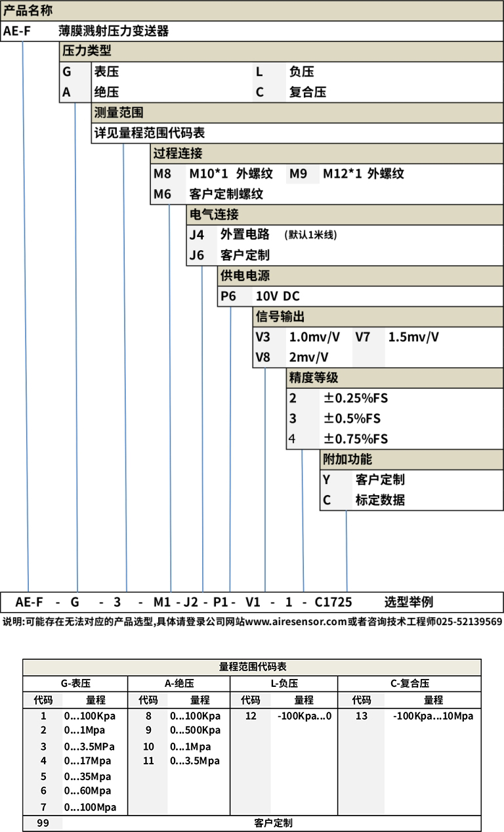
Task: Click the 选型举例 label
Action: pos(408,602)
